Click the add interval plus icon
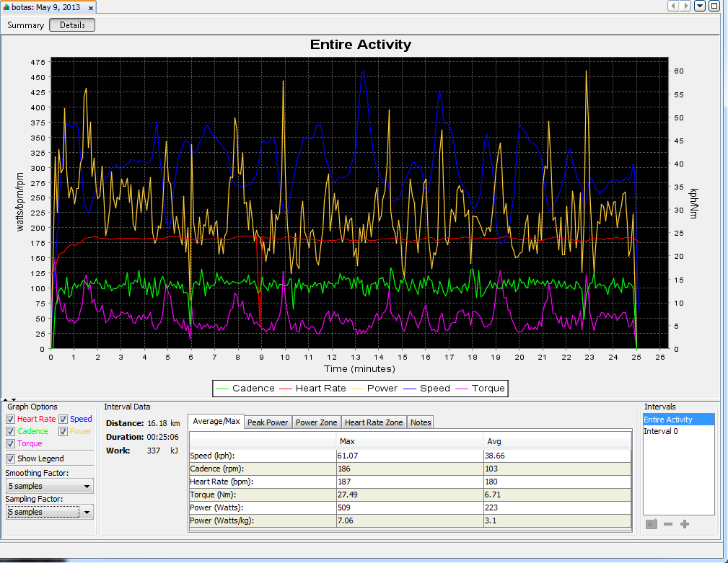Image resolution: width=728 pixels, height=563 pixels. pos(685,524)
